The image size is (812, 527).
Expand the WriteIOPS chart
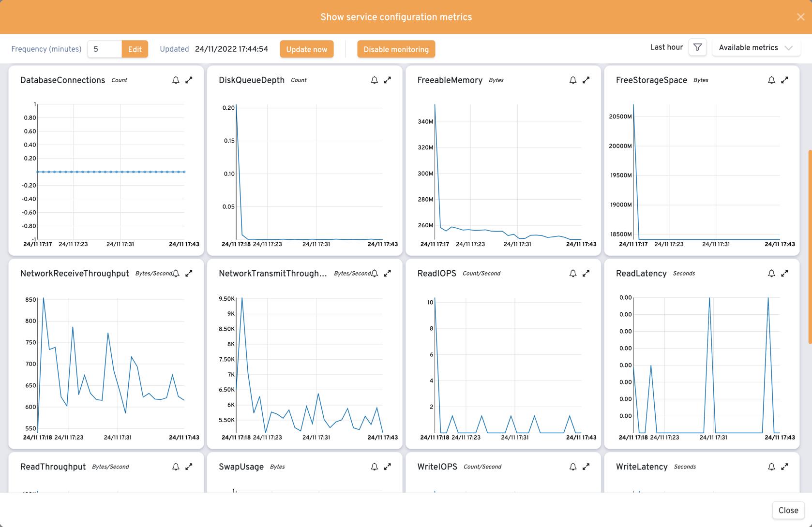[586, 467]
